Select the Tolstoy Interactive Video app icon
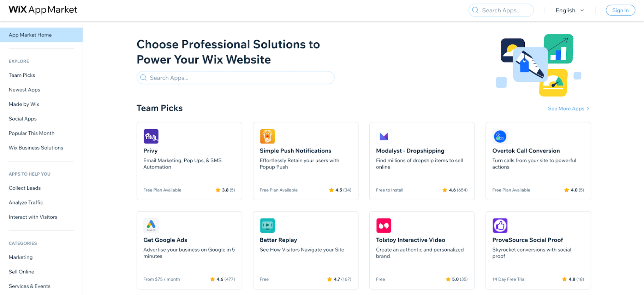The width and height of the screenshot is (644, 295). click(x=384, y=225)
